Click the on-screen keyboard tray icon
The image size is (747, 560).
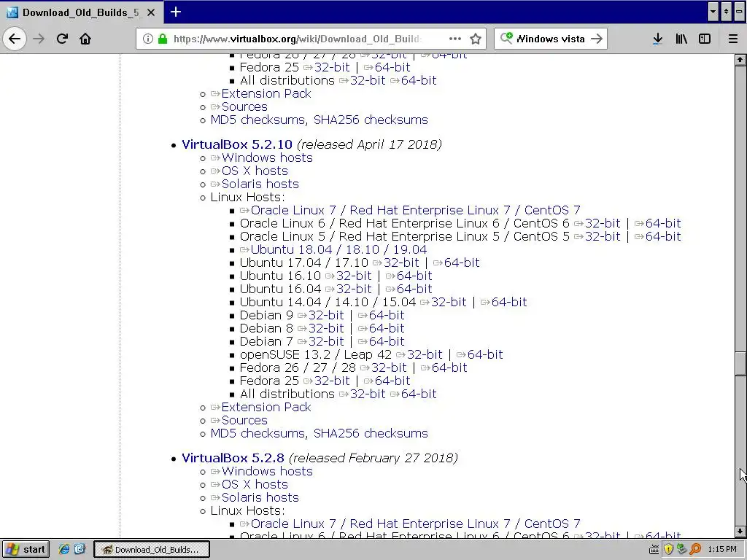[654, 550]
